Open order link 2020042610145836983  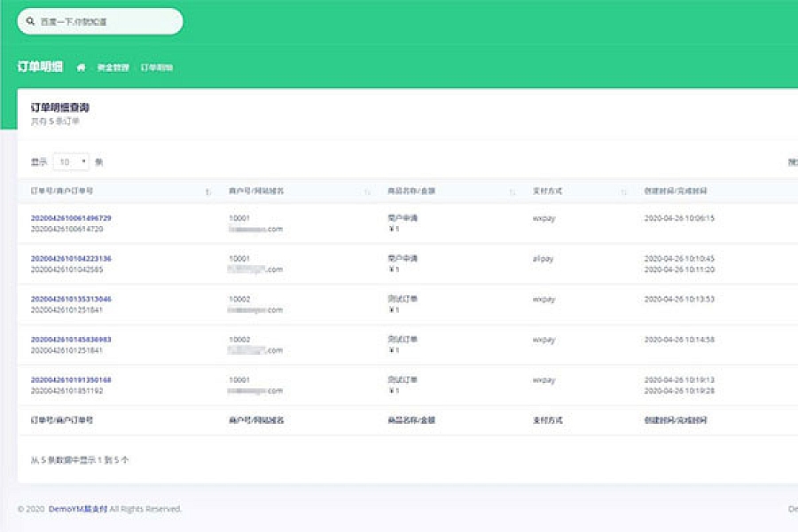[71, 339]
